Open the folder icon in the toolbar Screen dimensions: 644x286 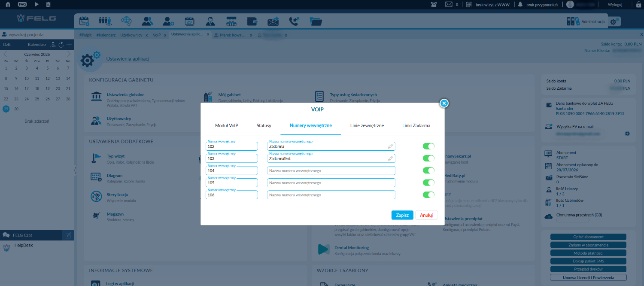(316, 21)
